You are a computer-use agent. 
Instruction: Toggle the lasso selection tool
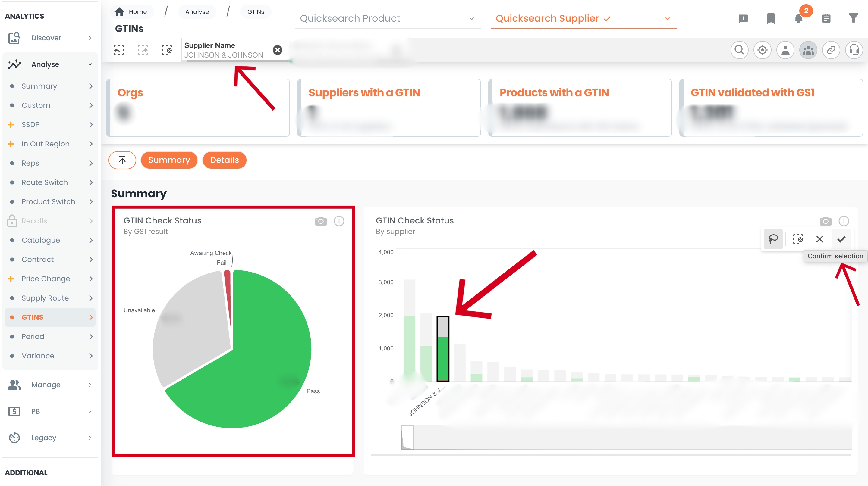click(773, 239)
